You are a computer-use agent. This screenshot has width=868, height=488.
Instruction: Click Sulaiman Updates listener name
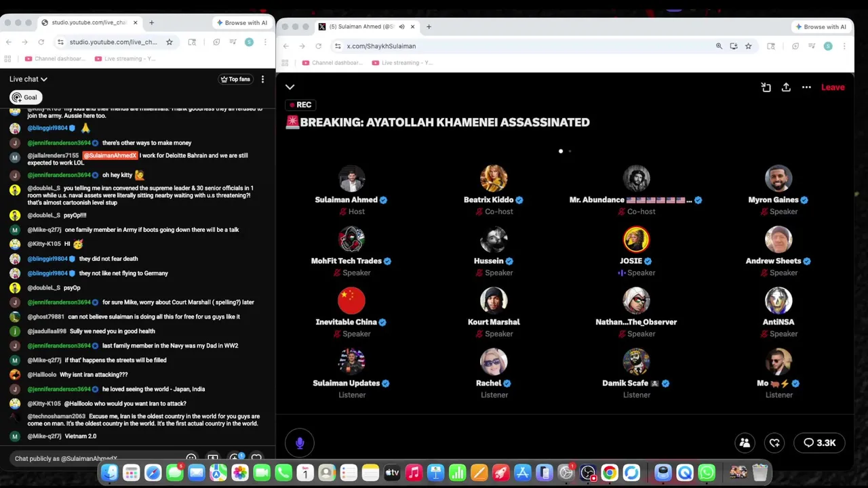[x=346, y=383]
